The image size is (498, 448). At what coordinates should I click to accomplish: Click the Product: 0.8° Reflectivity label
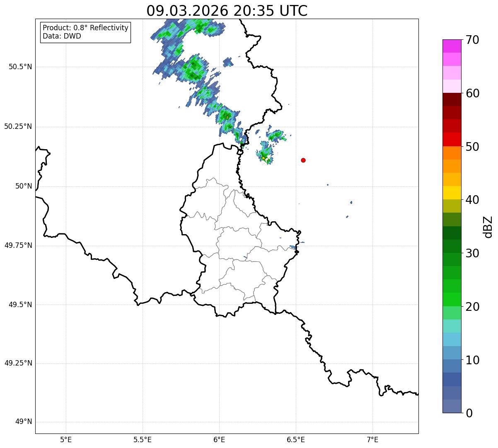tap(86, 28)
